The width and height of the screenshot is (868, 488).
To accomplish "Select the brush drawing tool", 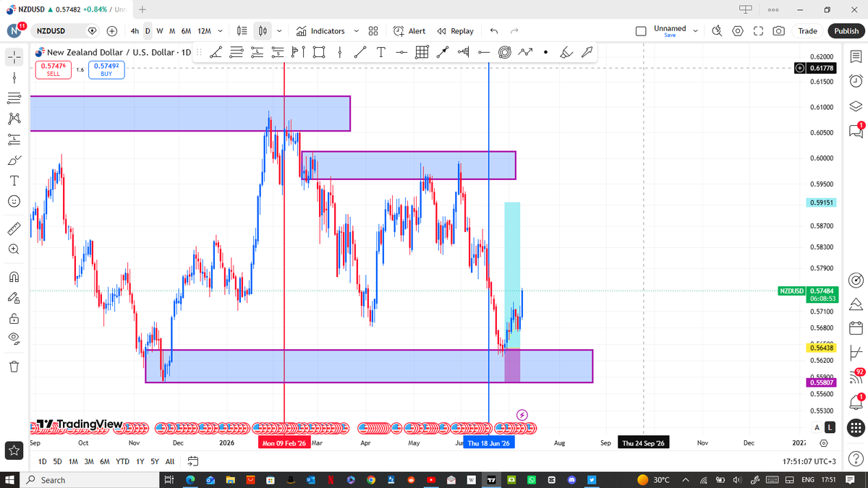I will tap(14, 160).
